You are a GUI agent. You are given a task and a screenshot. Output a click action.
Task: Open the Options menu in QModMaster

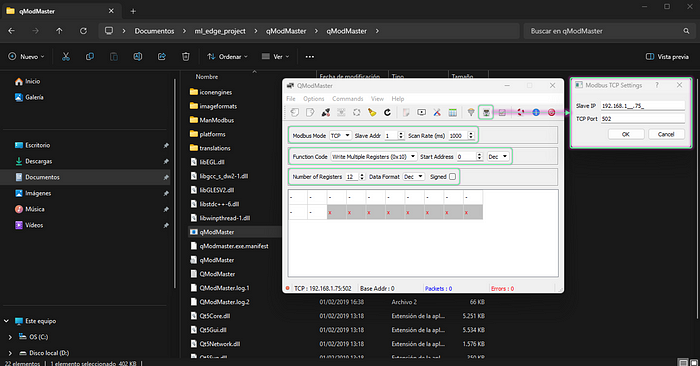click(x=314, y=99)
